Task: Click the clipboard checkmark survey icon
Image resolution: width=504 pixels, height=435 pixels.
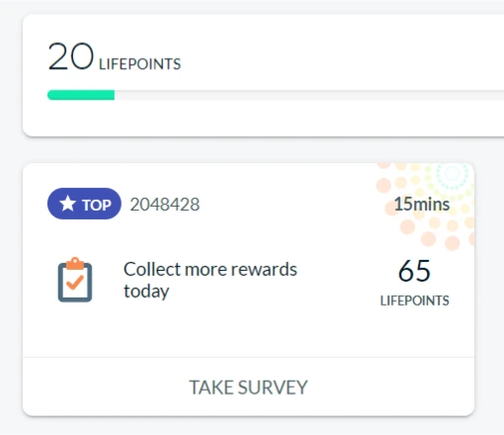Action: [75, 280]
